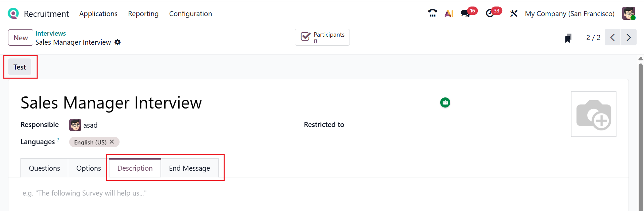This screenshot has width=644, height=211.
Task: Click the debug tools wrench icon
Action: (514, 13)
